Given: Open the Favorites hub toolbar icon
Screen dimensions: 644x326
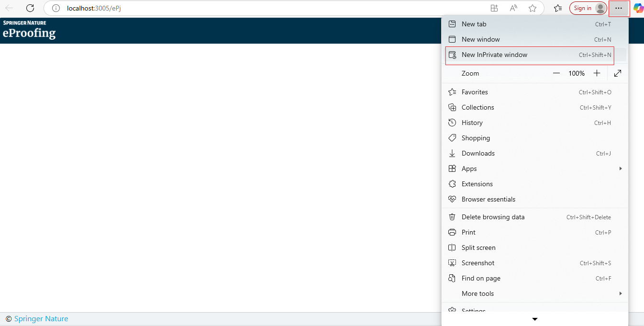Looking at the screenshot, I should click(558, 8).
